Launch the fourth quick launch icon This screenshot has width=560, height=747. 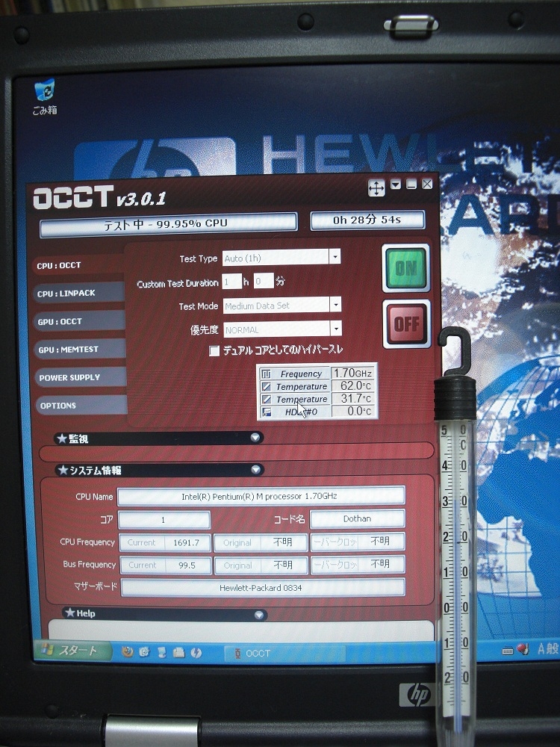pos(178,653)
